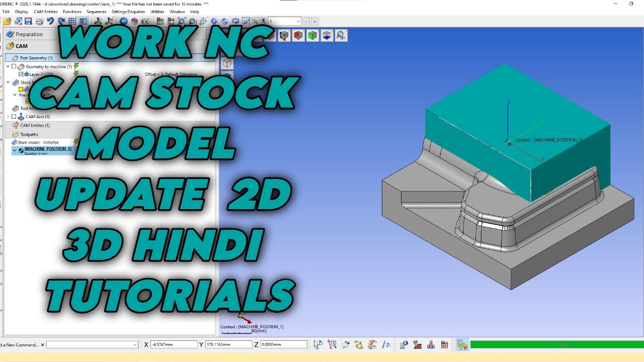Viewport: 644px width, 362px height.
Task: Click the redo arrow icon
Action: pos(61,22)
